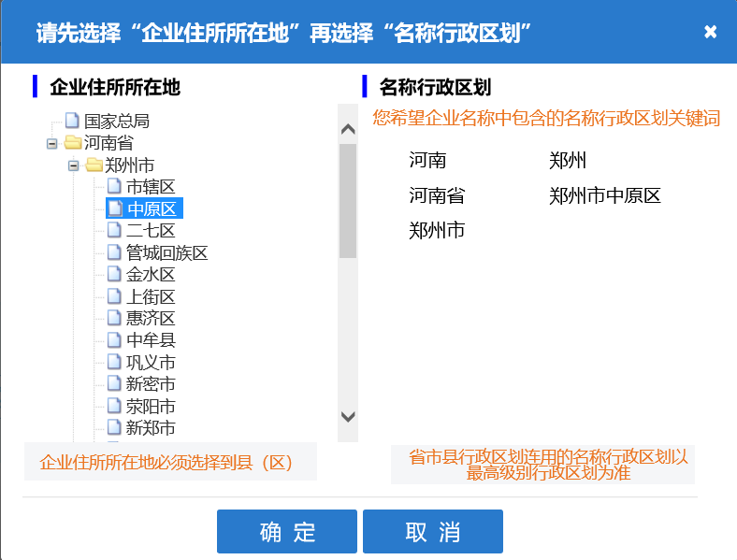Collapse the 郑州市 tree node
Image resolution: width=737 pixels, height=560 pixels.
click(73, 165)
